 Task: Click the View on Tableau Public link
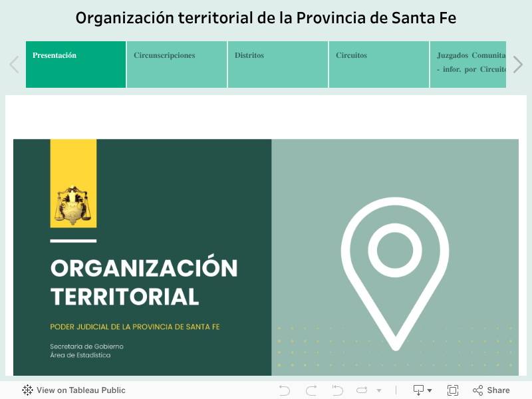[80, 390]
